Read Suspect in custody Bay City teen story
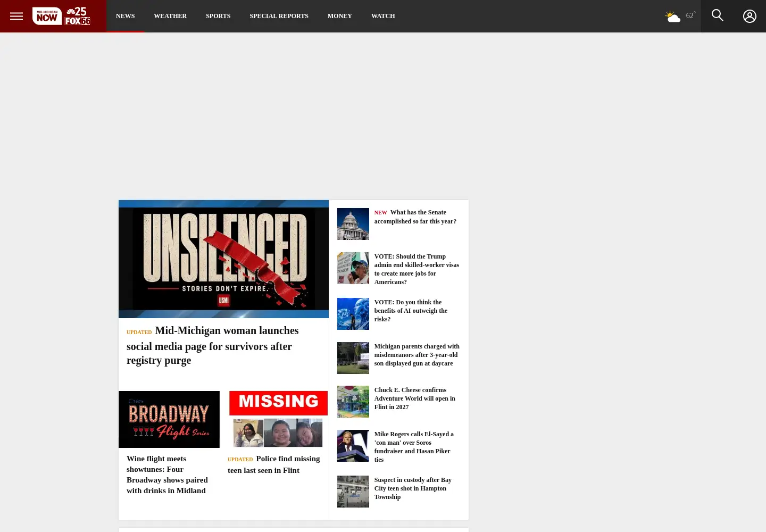 413,488
